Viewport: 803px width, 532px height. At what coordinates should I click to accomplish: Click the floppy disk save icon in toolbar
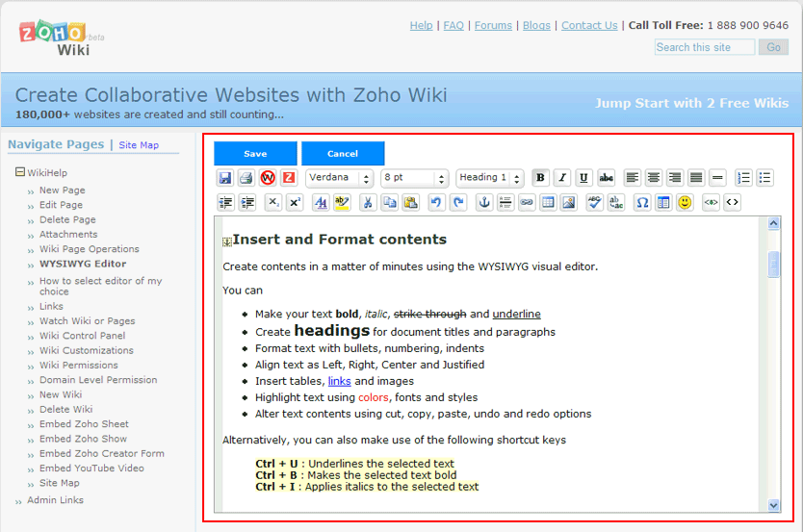(224, 178)
